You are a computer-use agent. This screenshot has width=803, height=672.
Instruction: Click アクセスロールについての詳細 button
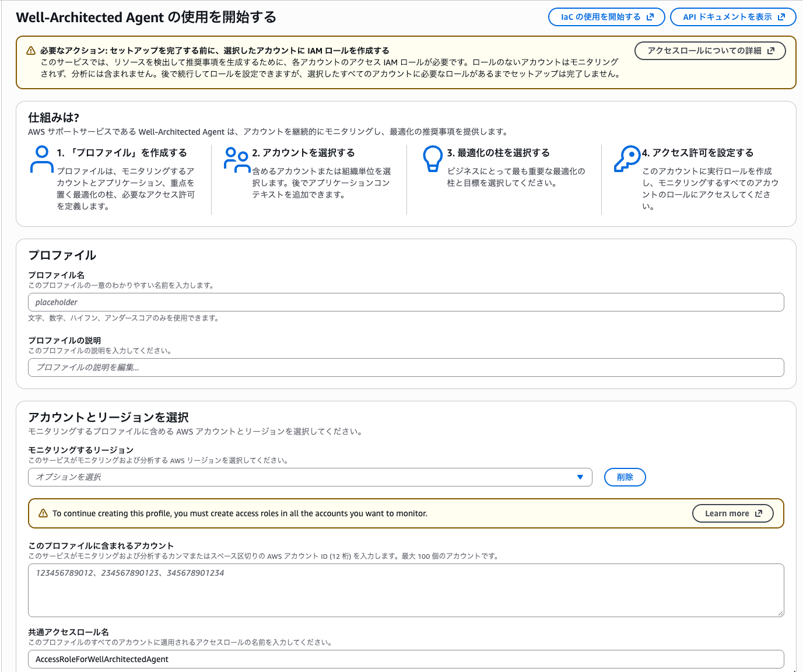(x=710, y=51)
